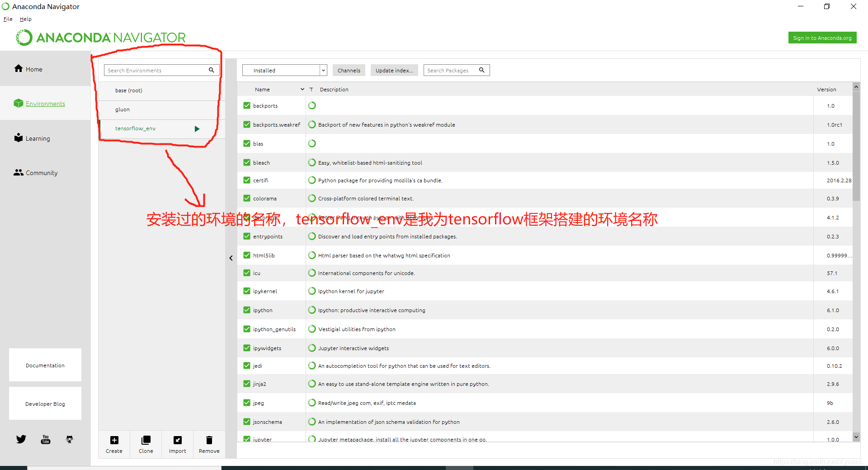Screen dimensions: 868x470
Task: Click the magnifier in Search Packages
Action: pos(482,70)
